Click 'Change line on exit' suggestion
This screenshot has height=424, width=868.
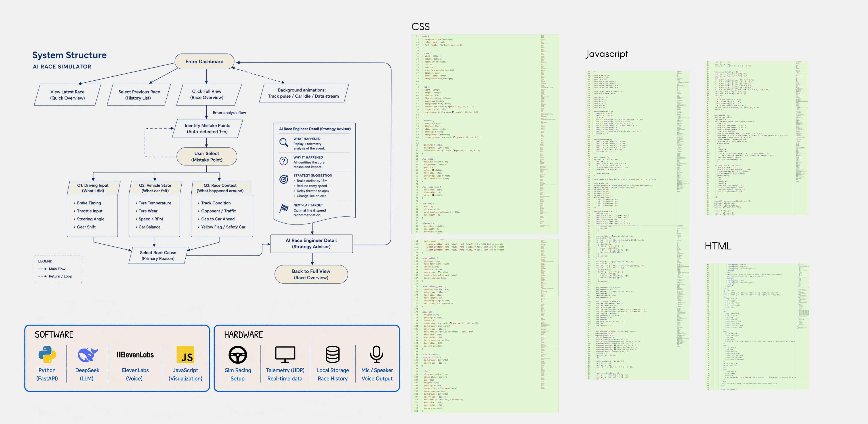(x=311, y=196)
